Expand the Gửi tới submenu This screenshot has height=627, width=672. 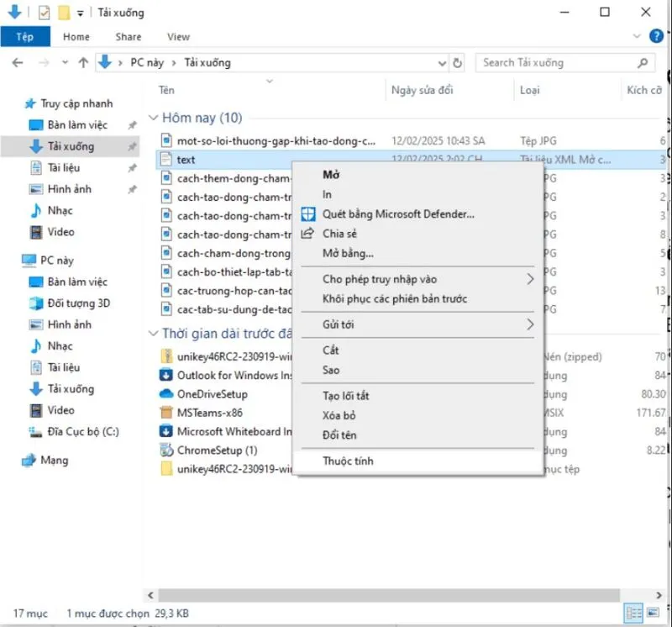click(x=530, y=324)
